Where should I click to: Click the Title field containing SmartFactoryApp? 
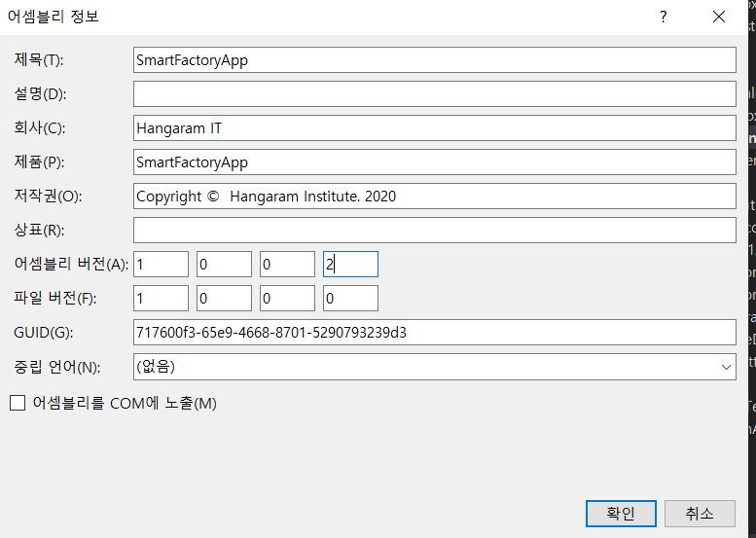click(x=434, y=59)
